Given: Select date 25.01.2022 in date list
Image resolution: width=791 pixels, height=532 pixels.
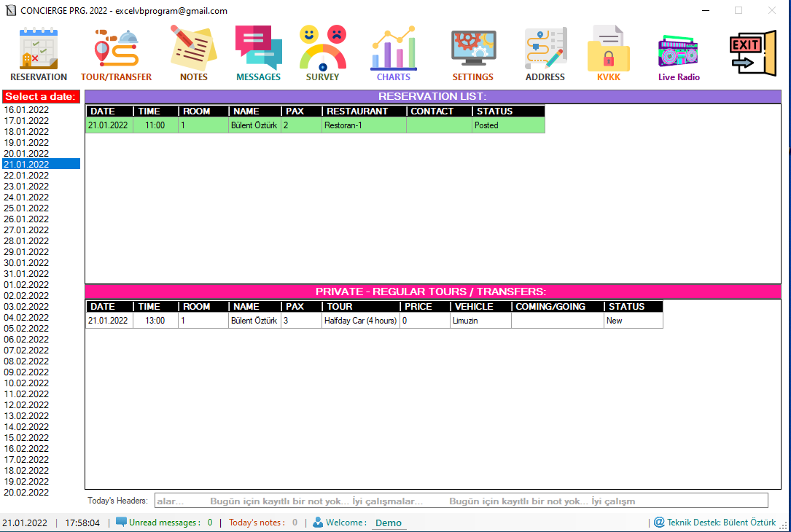Looking at the screenshot, I should [27, 208].
